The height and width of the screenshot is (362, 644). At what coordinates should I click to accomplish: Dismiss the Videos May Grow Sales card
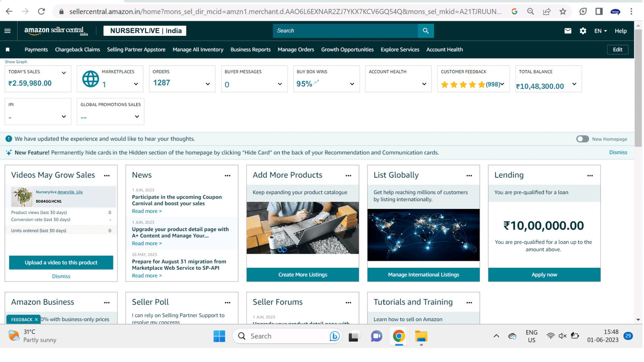61,276
